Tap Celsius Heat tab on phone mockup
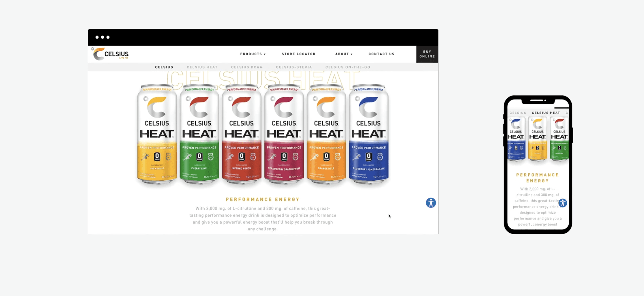The width and height of the screenshot is (644, 296). (546, 113)
